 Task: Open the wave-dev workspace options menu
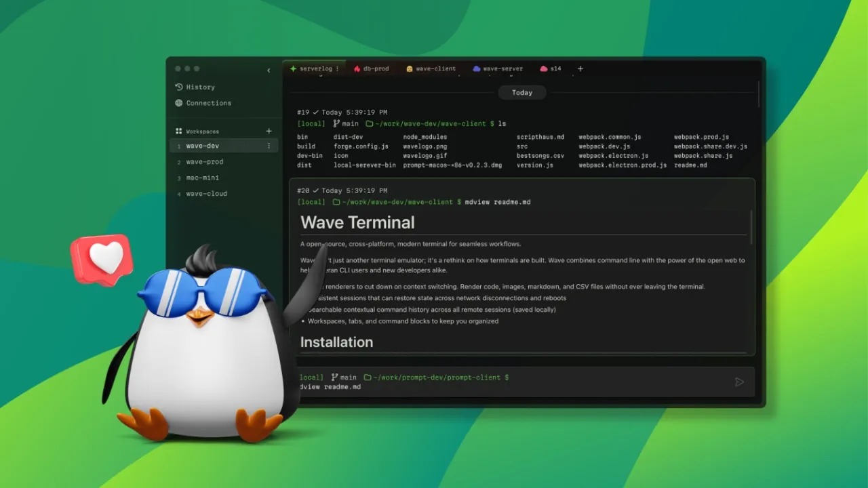pyautogui.click(x=269, y=146)
